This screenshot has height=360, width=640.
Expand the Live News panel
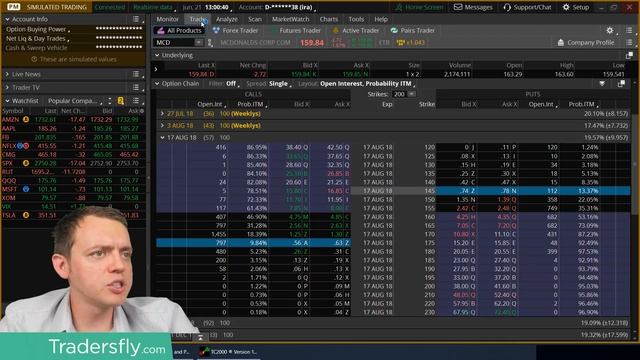7,74
